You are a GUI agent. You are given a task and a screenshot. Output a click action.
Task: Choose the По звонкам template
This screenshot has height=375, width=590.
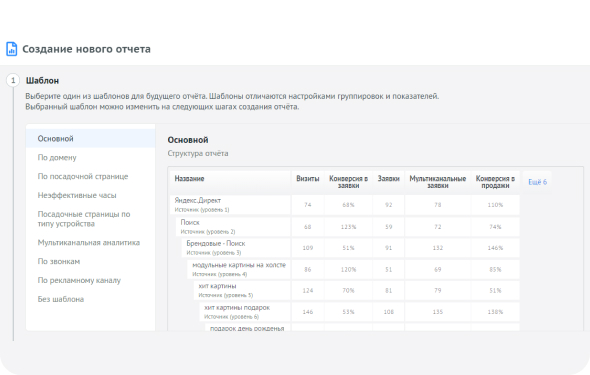pyautogui.click(x=91, y=261)
